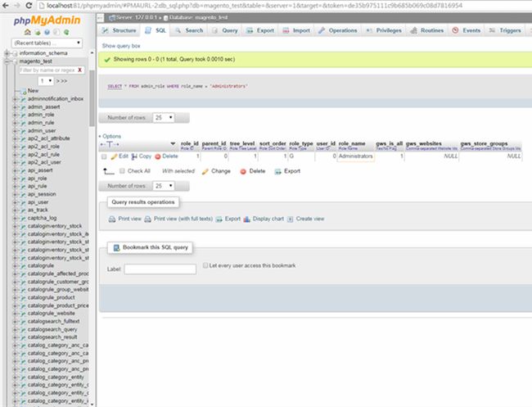Open the SQL tab

[156, 30]
